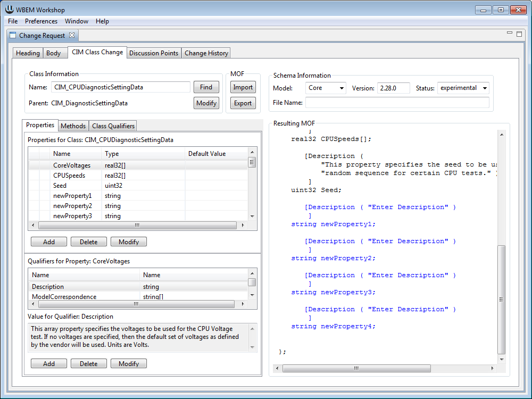Open the Preferences menu
This screenshot has width=532, height=399.
(41, 21)
